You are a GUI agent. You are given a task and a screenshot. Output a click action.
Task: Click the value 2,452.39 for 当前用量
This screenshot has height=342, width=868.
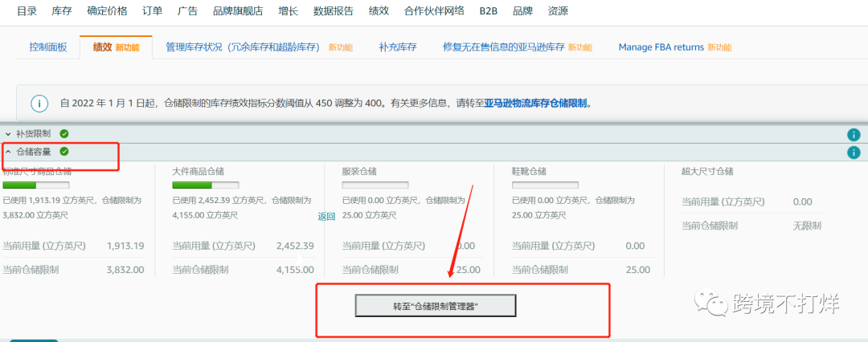[295, 246]
